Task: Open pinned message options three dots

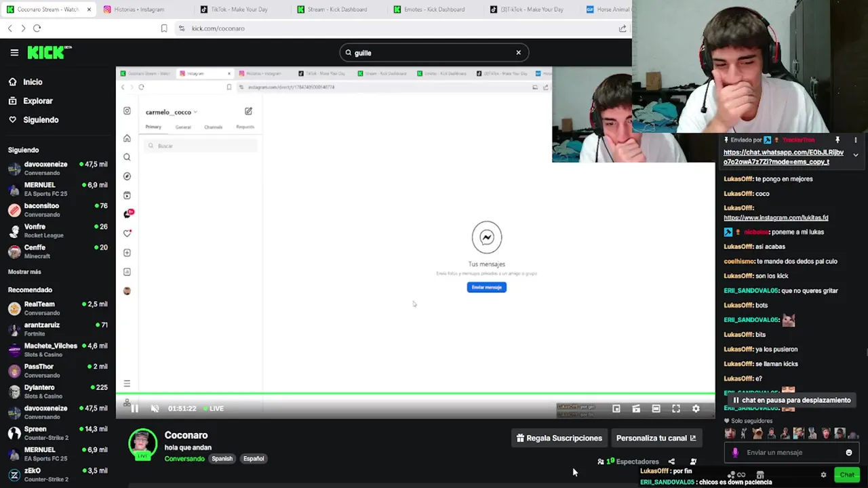Action: (x=856, y=140)
